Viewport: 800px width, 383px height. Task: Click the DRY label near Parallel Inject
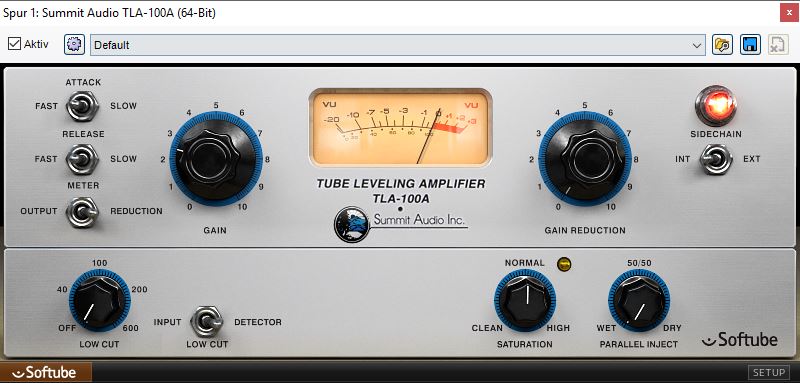(672, 328)
